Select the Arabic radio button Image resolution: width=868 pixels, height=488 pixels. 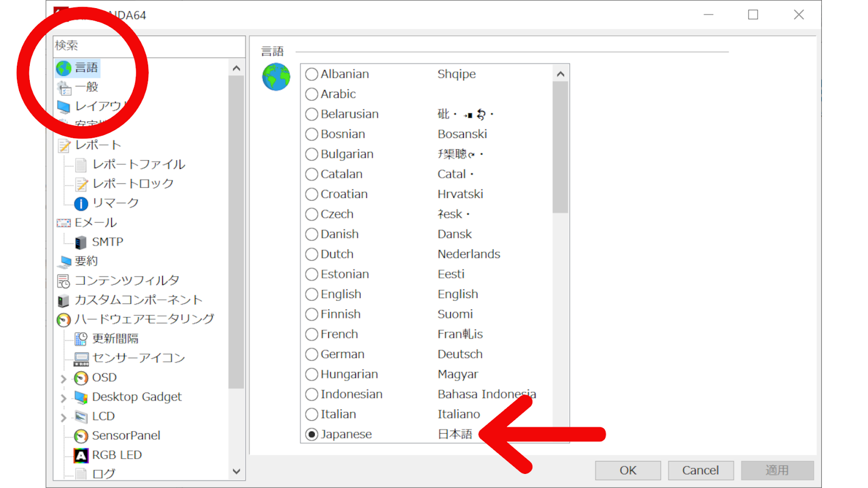click(311, 94)
